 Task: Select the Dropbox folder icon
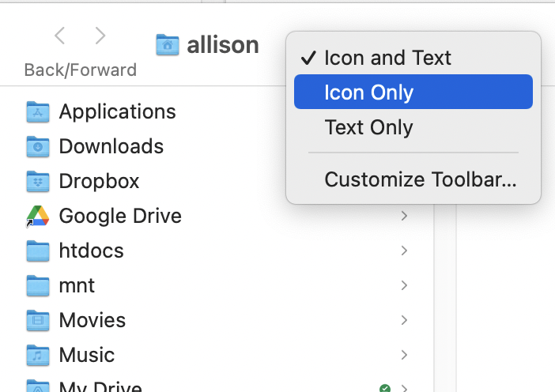(x=38, y=182)
